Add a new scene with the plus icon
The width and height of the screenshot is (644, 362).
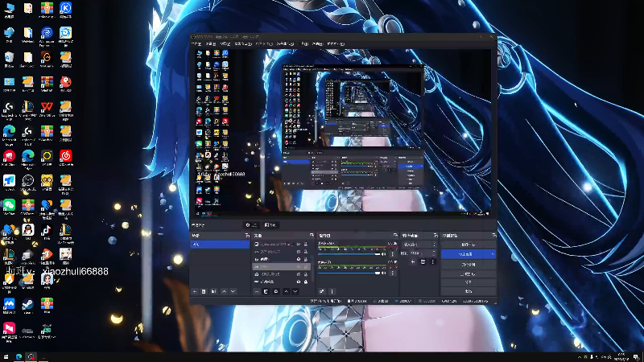(x=194, y=291)
